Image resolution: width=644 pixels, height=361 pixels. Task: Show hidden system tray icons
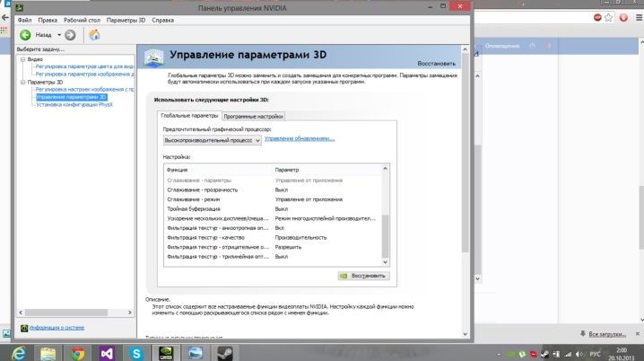[x=499, y=354]
